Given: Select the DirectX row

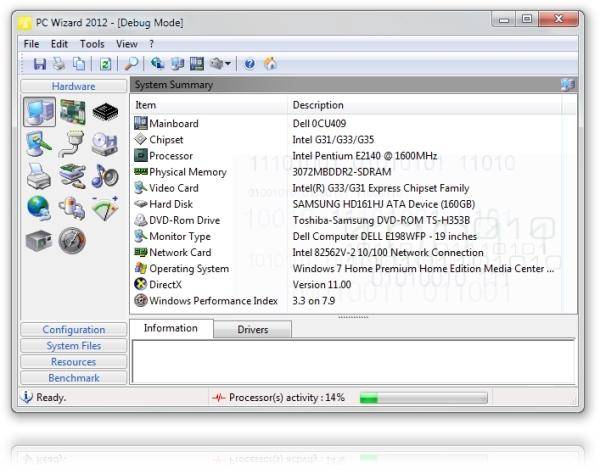Looking at the screenshot, I should pyautogui.click(x=346, y=284).
